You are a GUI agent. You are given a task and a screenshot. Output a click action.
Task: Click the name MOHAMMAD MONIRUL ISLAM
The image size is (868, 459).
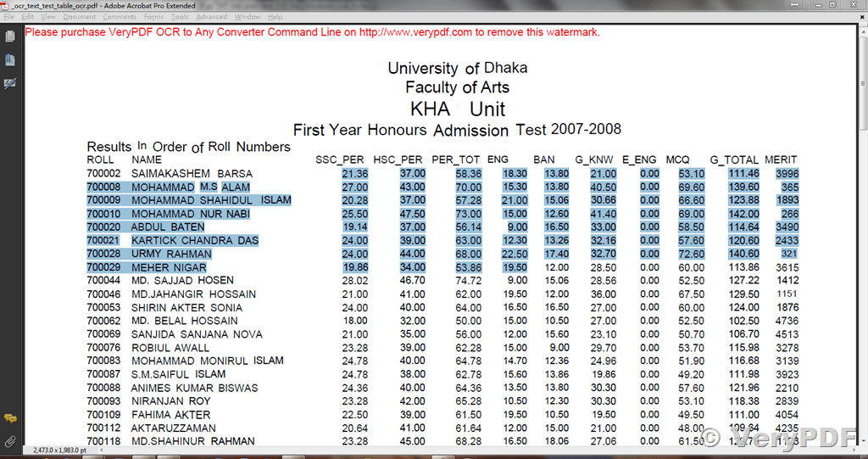(x=208, y=361)
